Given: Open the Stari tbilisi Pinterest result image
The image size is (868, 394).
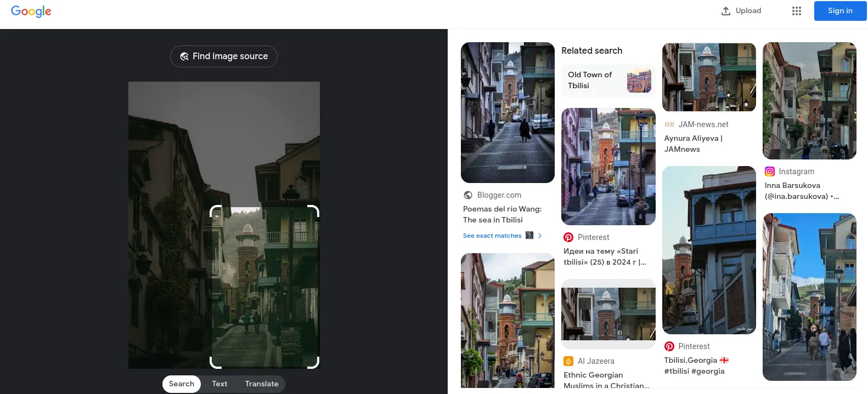Looking at the screenshot, I should (x=608, y=167).
